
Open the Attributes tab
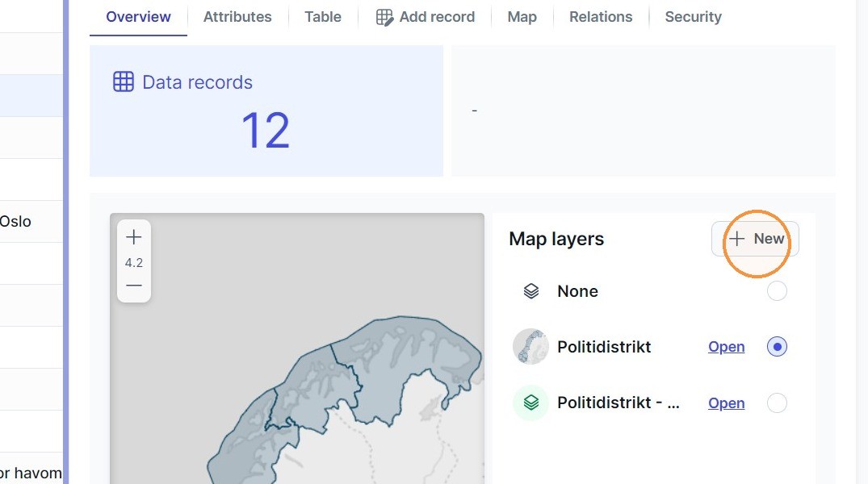[237, 17]
